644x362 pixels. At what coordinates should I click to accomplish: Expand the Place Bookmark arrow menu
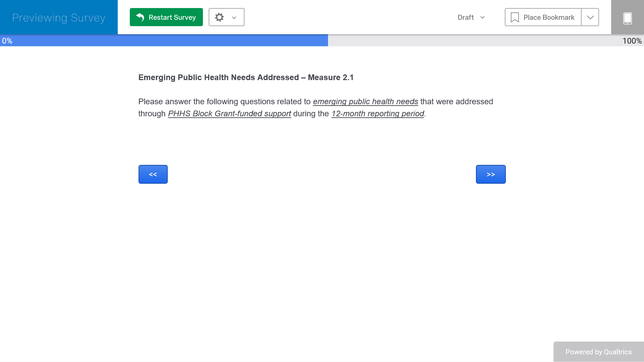click(590, 17)
